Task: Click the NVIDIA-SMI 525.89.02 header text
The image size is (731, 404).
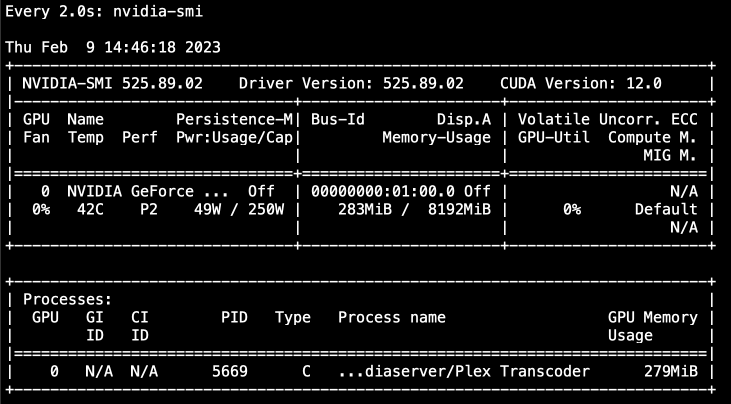Action: click(112, 83)
